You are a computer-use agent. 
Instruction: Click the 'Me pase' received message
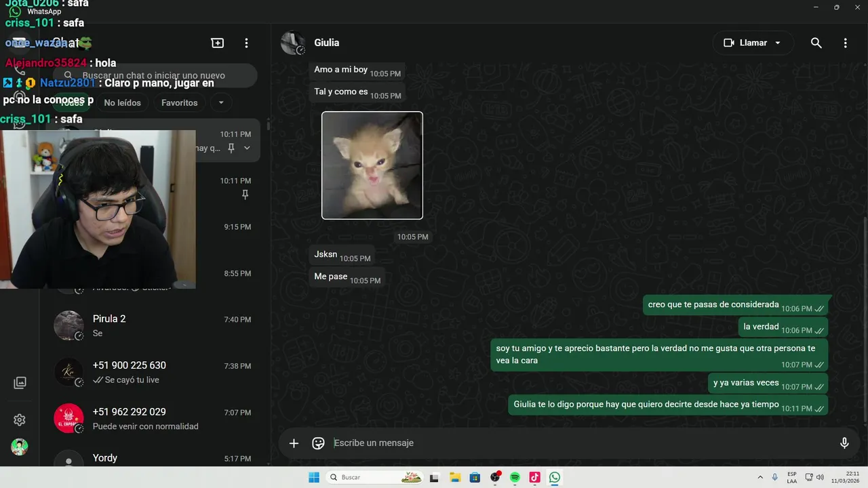pyautogui.click(x=347, y=277)
